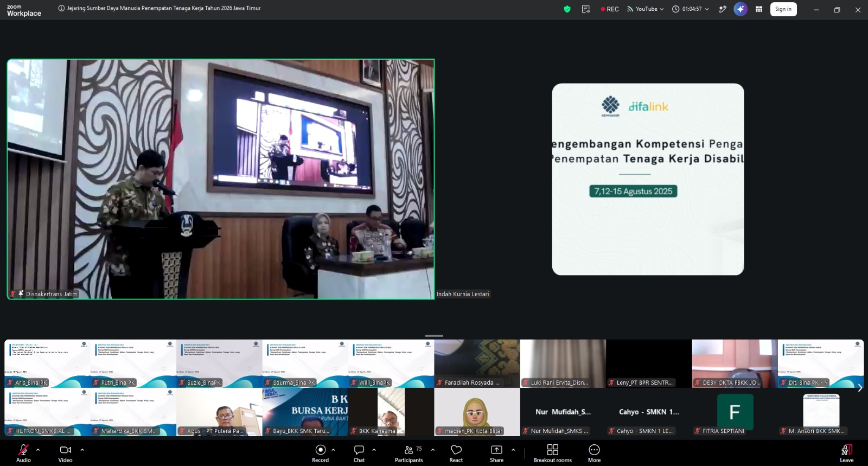Click the gallery resize handle above thumbnails
868x466 pixels.
434,336
